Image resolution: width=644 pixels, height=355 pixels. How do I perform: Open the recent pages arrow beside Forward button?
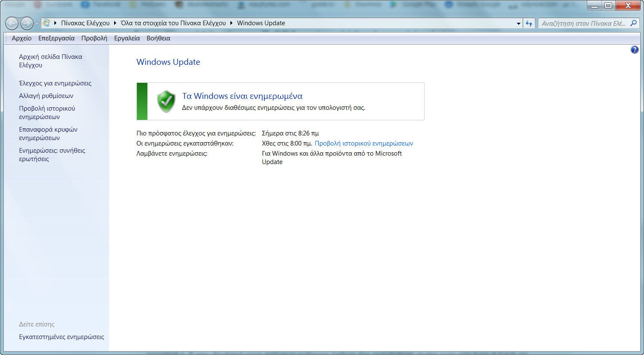[x=37, y=24]
